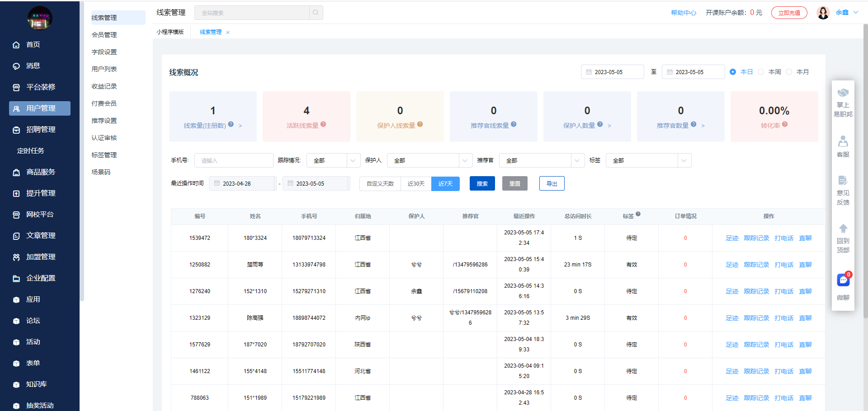Click the overview start date field 2023-05-05

[613, 72]
